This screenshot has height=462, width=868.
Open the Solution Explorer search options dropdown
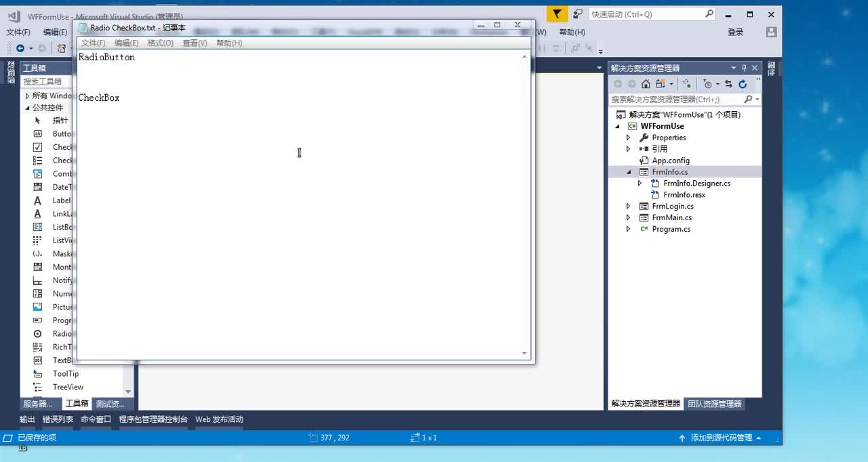pos(757,100)
